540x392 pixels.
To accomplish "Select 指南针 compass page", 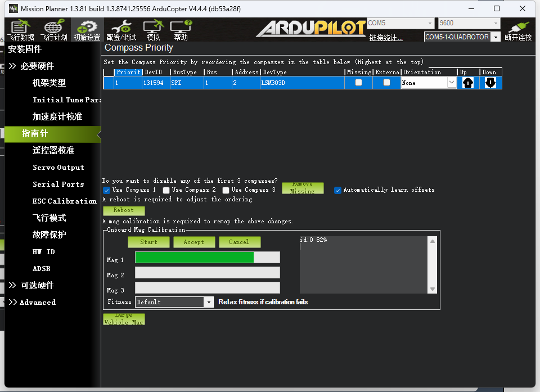I will [x=52, y=134].
